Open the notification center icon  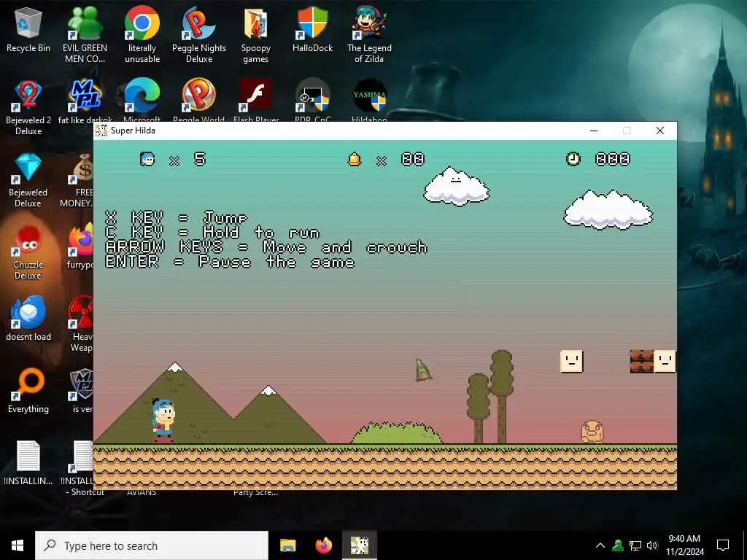coord(723,545)
